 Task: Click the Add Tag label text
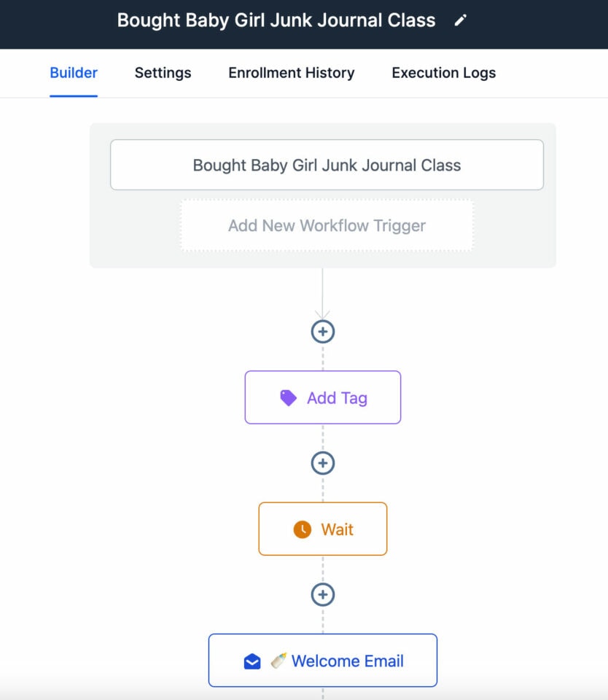tap(337, 397)
